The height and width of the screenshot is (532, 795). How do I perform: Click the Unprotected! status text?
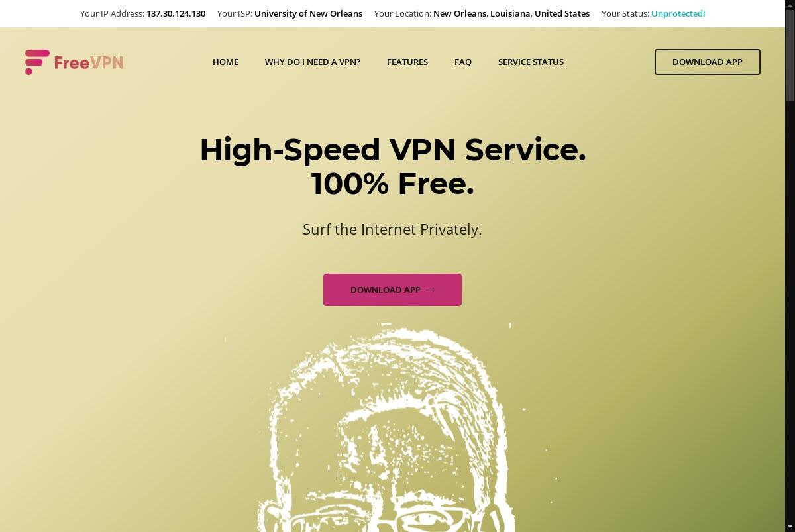(678, 13)
